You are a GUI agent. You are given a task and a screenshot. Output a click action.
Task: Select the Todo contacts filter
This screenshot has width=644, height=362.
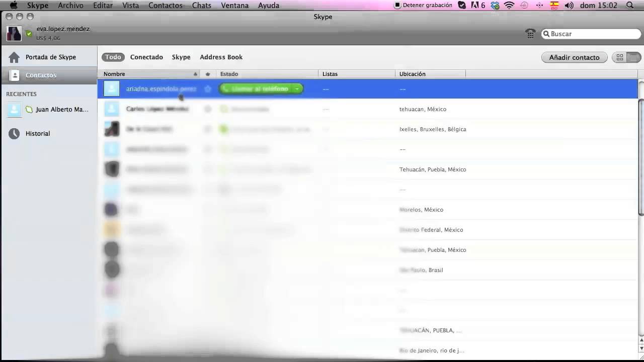click(113, 57)
